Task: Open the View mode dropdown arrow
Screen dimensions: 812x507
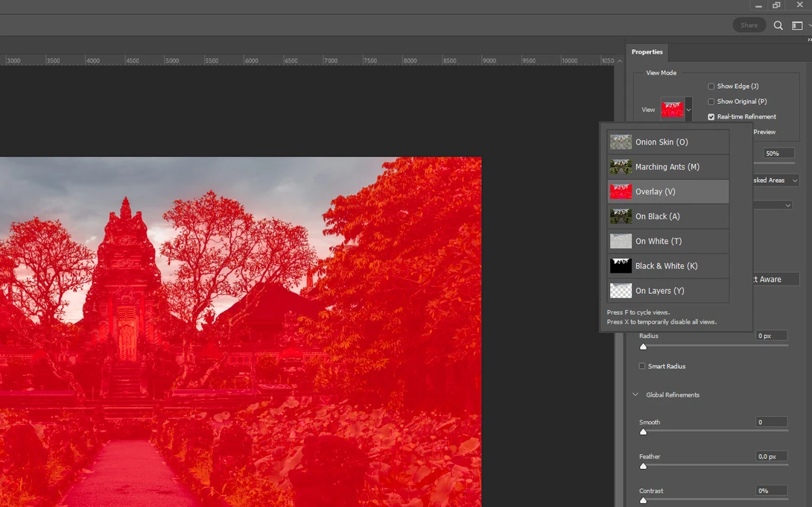Action: point(688,109)
